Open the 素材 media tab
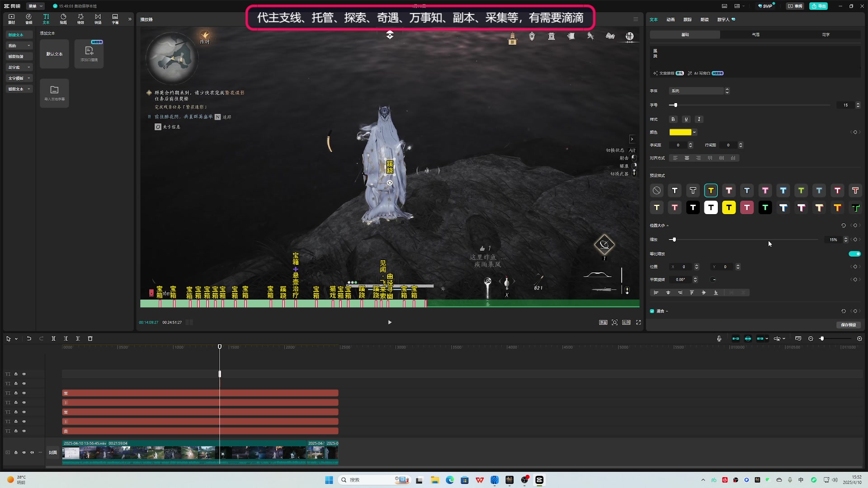 (x=12, y=19)
